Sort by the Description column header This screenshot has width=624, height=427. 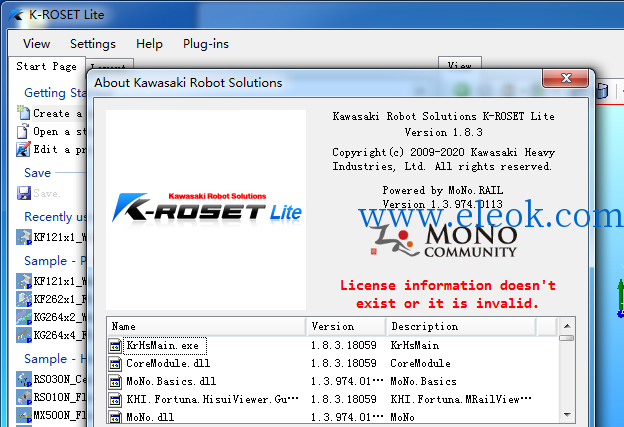tap(461, 327)
